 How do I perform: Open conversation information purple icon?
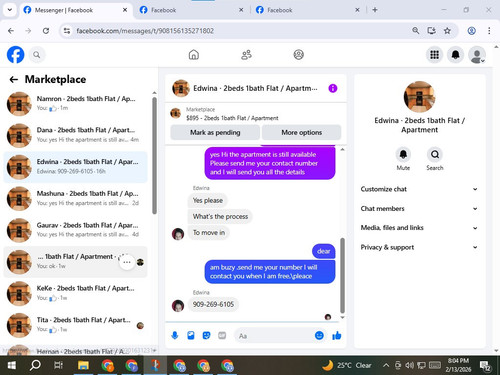[x=333, y=88]
